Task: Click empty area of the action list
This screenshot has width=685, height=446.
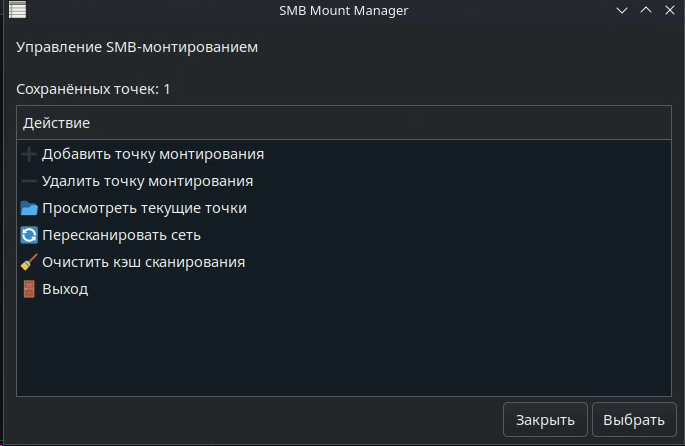Action: point(344,349)
